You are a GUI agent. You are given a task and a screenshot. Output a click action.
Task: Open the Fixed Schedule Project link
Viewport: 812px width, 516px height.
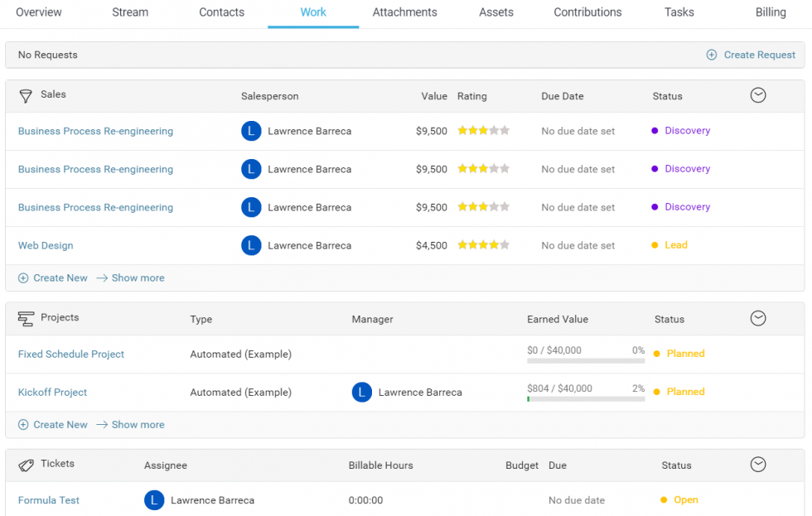coord(71,354)
